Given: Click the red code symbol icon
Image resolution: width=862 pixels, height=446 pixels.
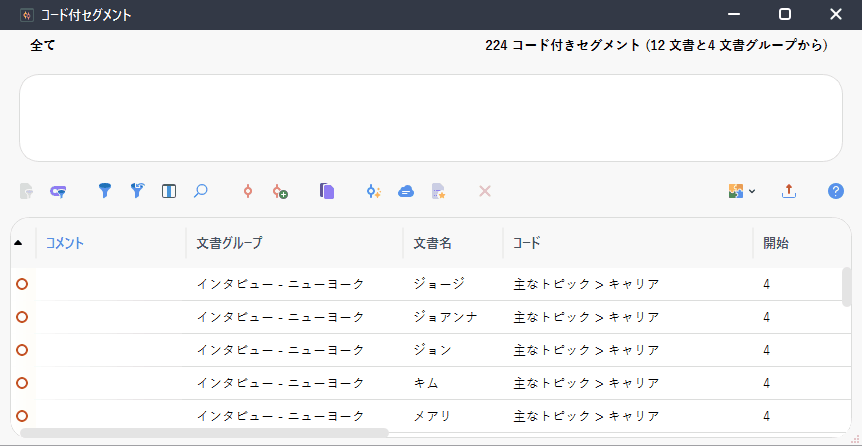Looking at the screenshot, I should [x=248, y=191].
